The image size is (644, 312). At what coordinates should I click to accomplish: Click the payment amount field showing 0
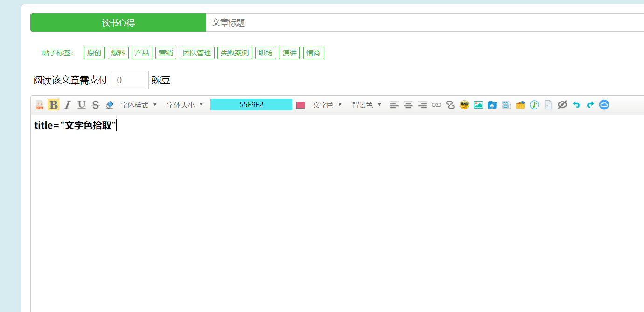130,80
